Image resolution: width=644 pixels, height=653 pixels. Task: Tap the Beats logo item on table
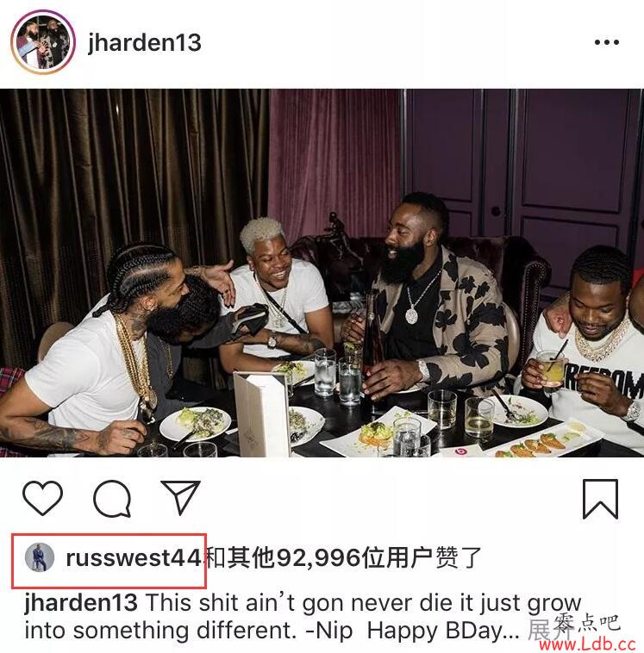click(x=460, y=451)
